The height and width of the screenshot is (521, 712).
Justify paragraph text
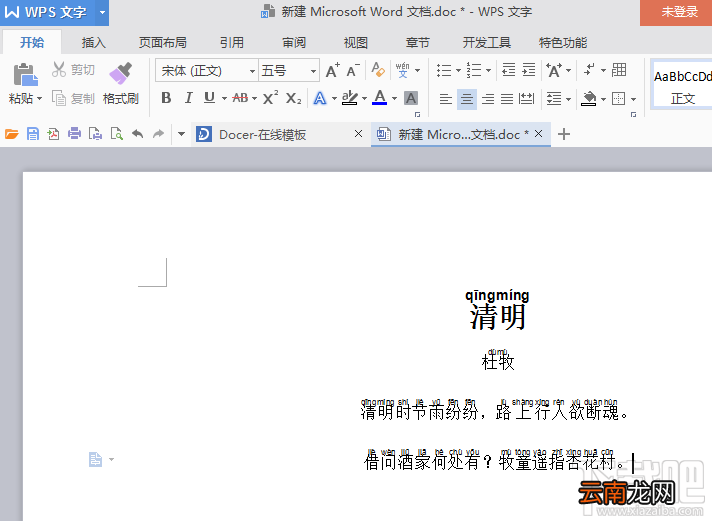tap(507, 99)
